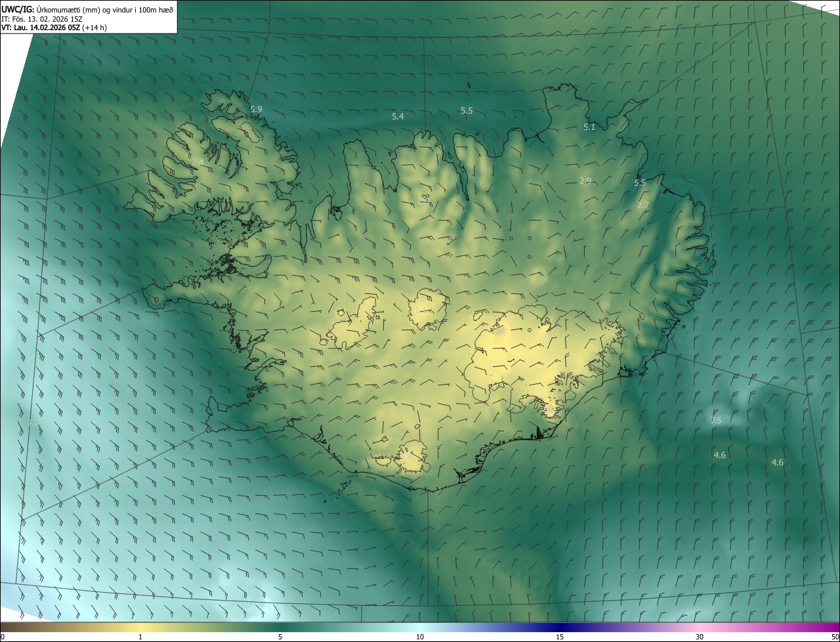This screenshot has width=840, height=642.
Task: Click the 2.7 value on the map
Action: [x=643, y=205]
